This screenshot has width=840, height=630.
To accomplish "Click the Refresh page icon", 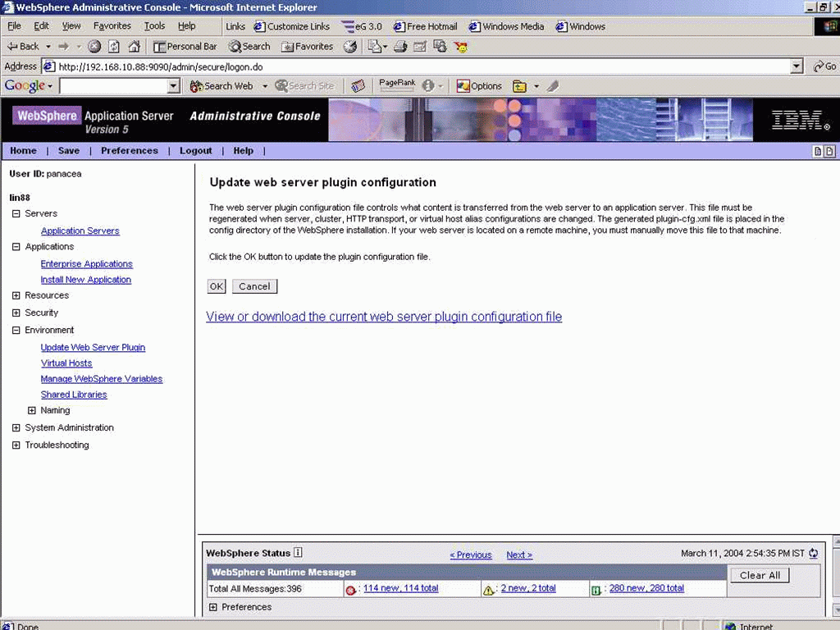I will [113, 47].
